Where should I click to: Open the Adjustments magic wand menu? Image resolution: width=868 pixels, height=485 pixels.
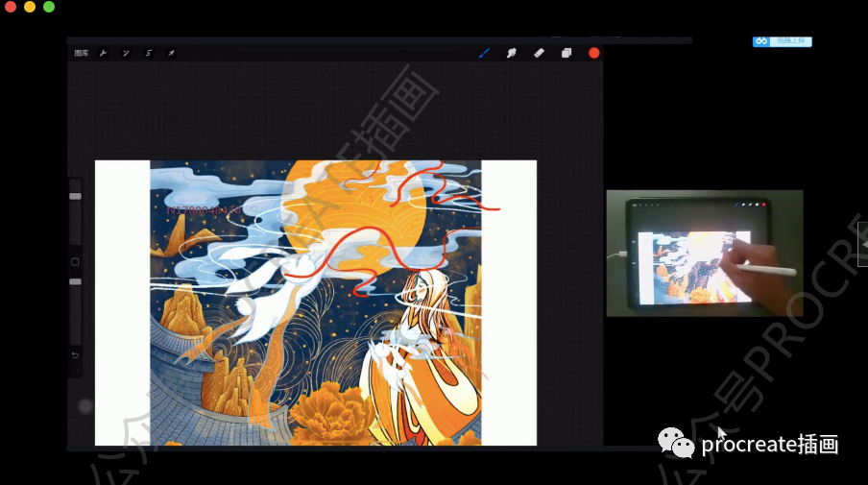click(126, 53)
